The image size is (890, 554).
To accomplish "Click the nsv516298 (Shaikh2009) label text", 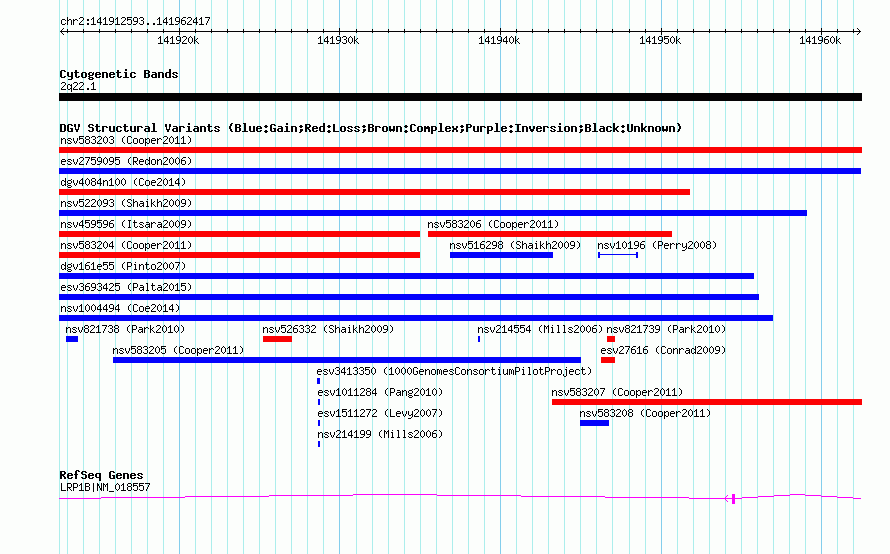I will [515, 245].
